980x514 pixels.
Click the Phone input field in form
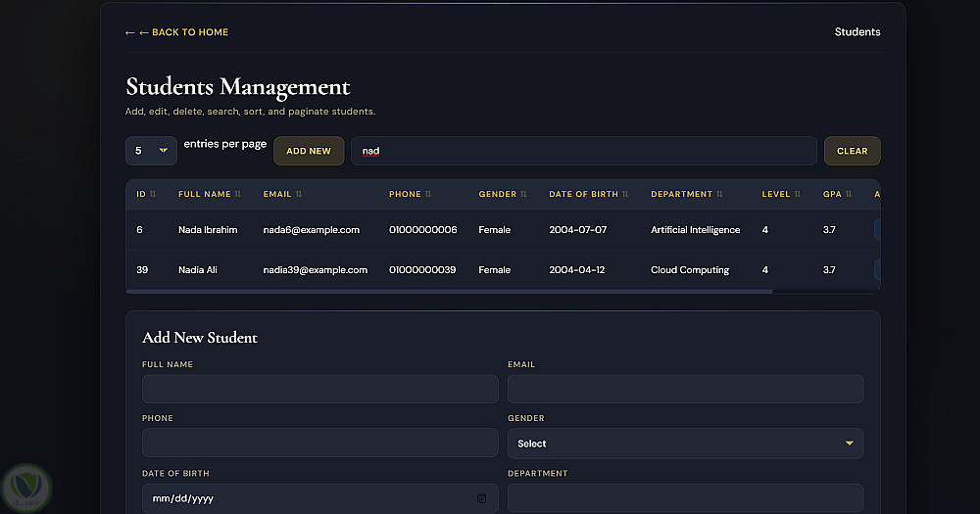pos(320,443)
